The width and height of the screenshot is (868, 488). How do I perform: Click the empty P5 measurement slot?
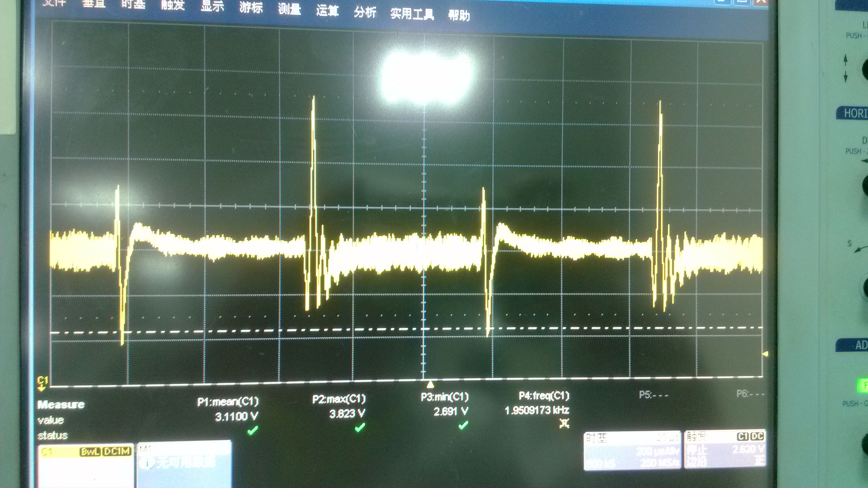coord(653,395)
